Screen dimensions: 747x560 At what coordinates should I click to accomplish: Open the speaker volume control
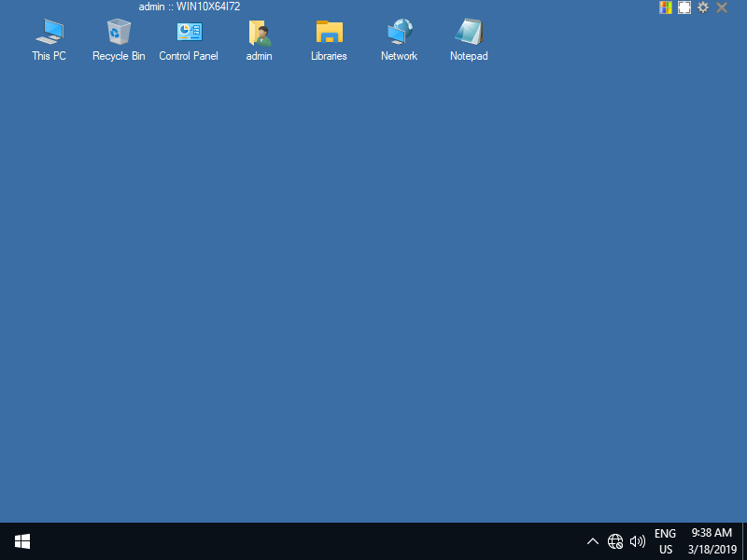(x=638, y=541)
